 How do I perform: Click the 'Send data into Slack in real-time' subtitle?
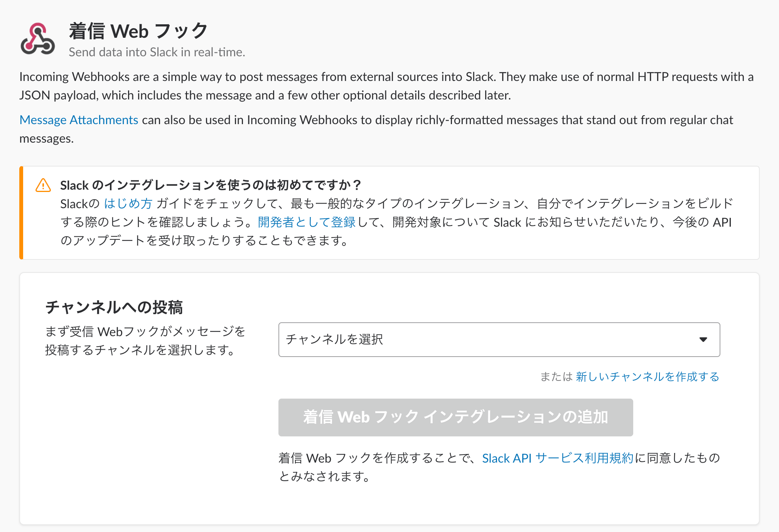[157, 52]
